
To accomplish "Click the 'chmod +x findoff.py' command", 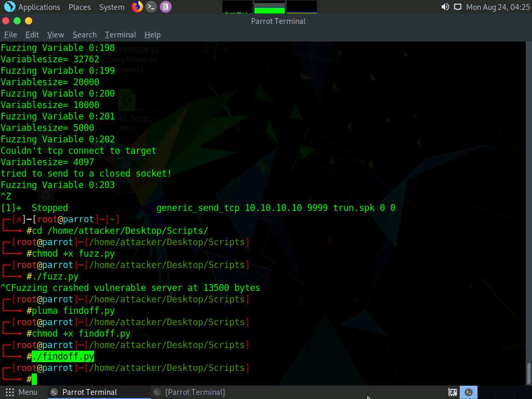I will coord(81,334).
